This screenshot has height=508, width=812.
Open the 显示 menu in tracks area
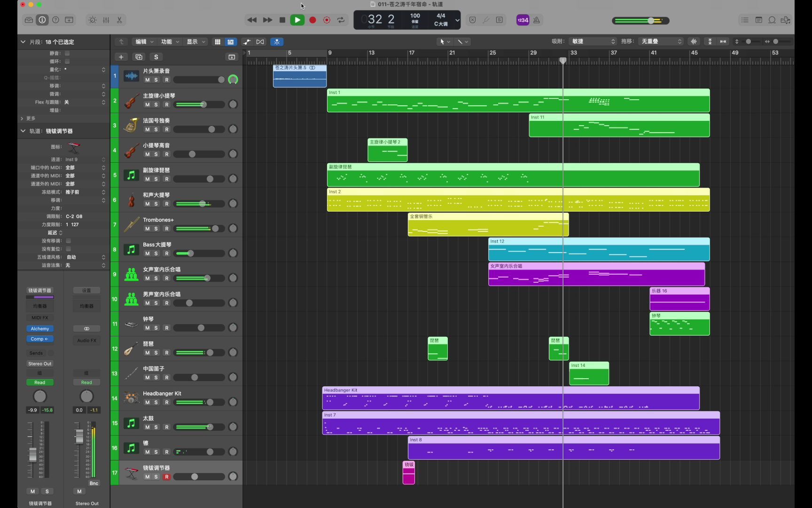(195, 42)
